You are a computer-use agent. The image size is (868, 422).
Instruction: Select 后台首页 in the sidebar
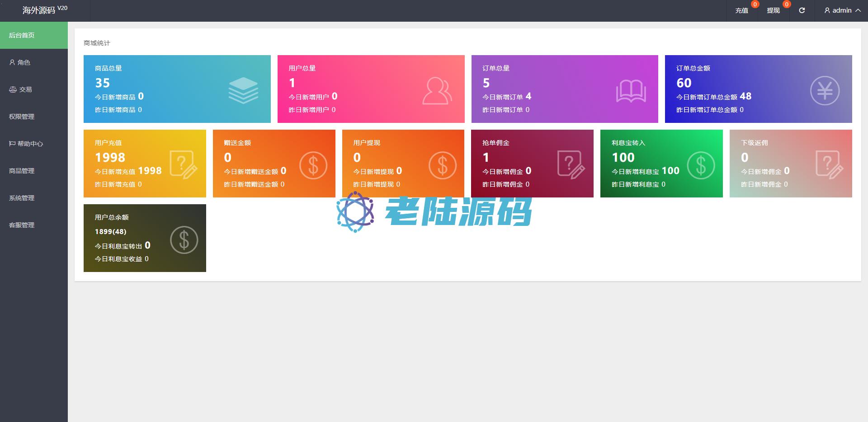point(22,35)
